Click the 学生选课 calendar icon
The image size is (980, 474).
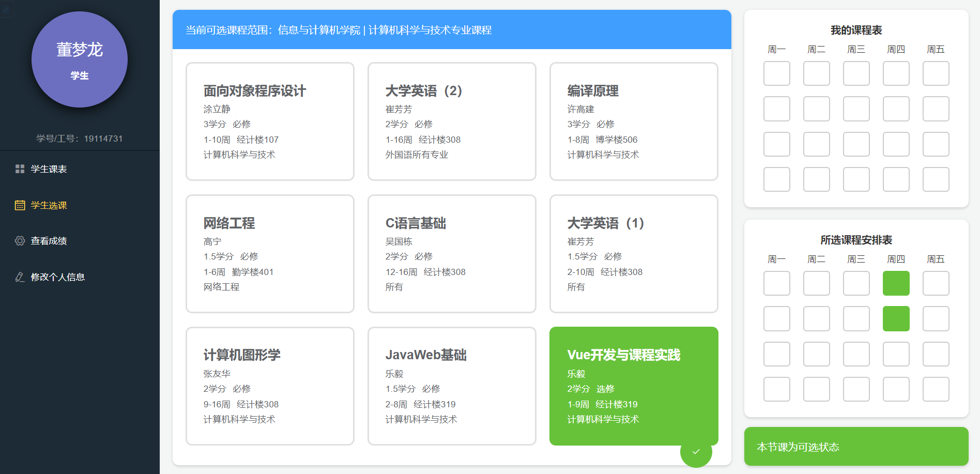point(20,205)
